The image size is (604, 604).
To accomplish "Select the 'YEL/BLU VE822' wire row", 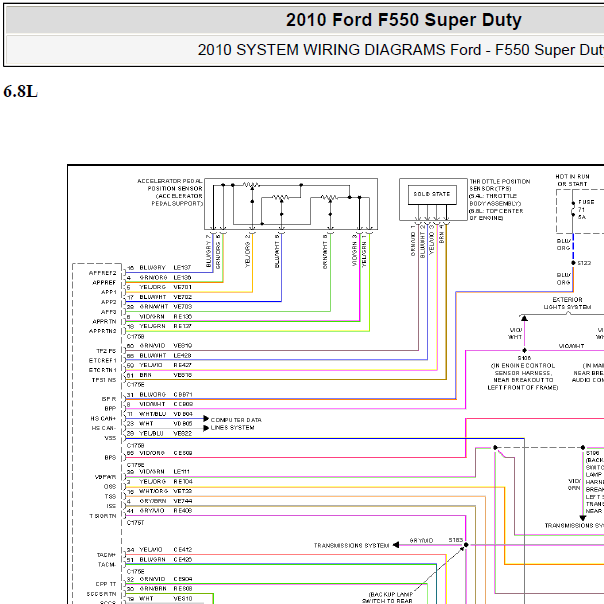I will (159, 433).
